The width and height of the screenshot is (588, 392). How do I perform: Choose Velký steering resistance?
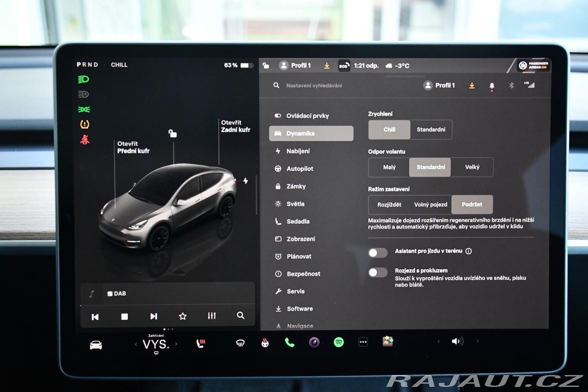(x=472, y=167)
